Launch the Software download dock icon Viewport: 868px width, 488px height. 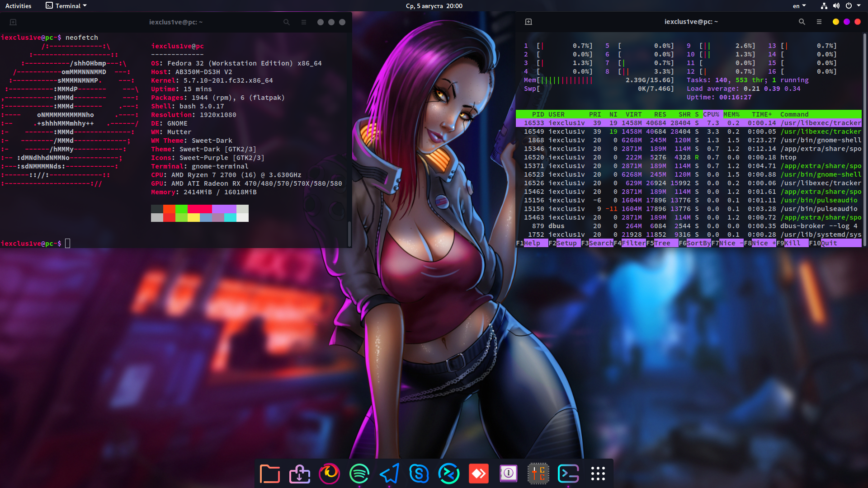pos(300,474)
